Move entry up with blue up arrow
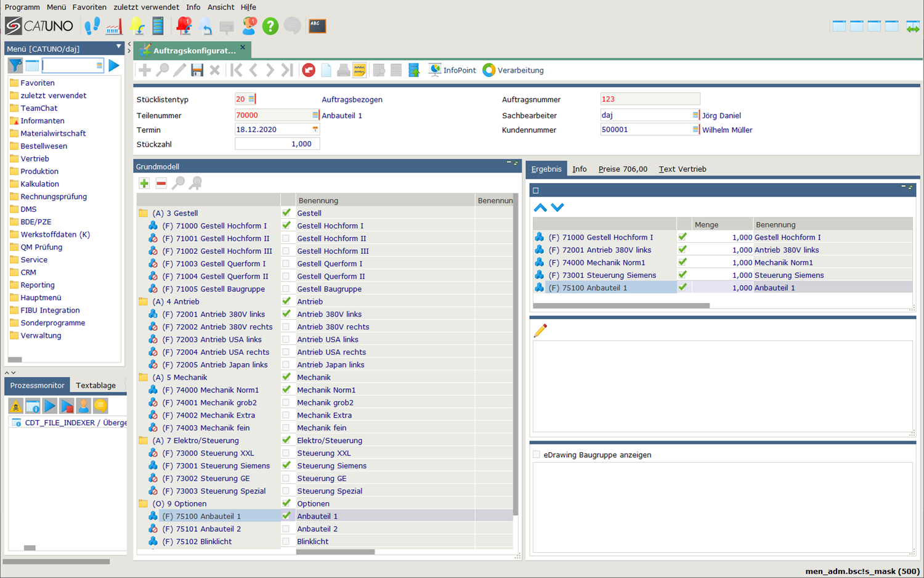 (540, 208)
